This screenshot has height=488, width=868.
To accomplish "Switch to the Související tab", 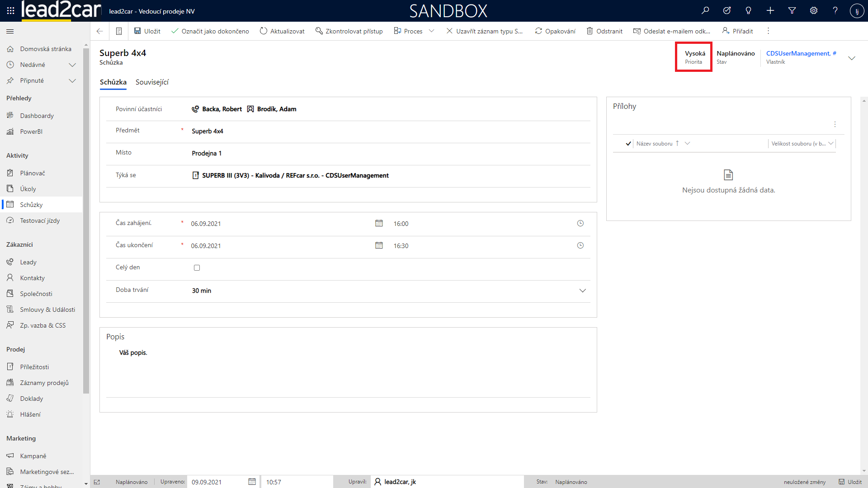I will [x=152, y=82].
